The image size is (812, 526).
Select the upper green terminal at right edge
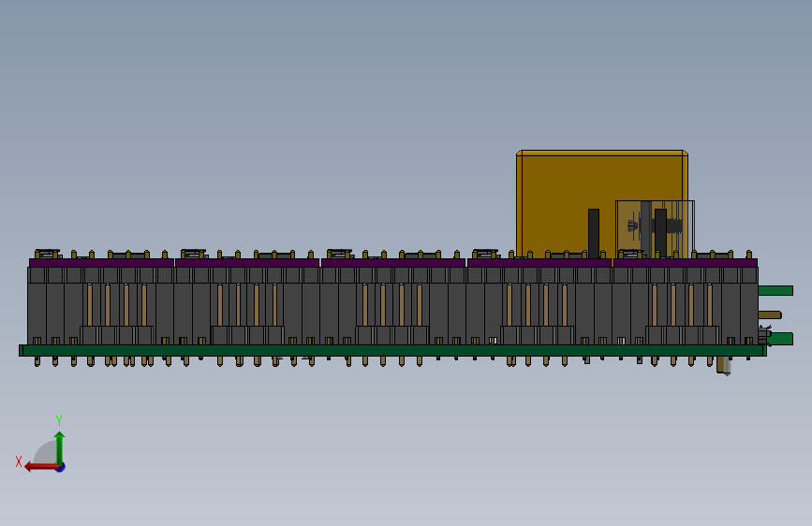(x=775, y=290)
